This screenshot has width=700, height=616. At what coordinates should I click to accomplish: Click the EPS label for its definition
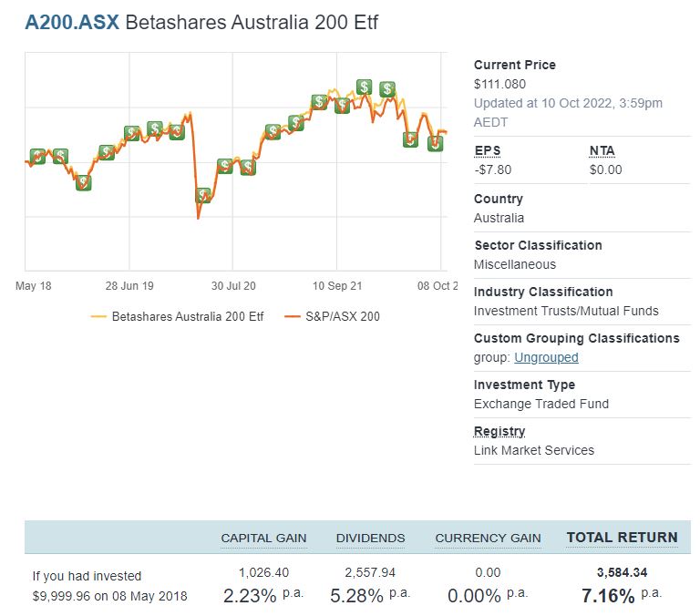[487, 151]
